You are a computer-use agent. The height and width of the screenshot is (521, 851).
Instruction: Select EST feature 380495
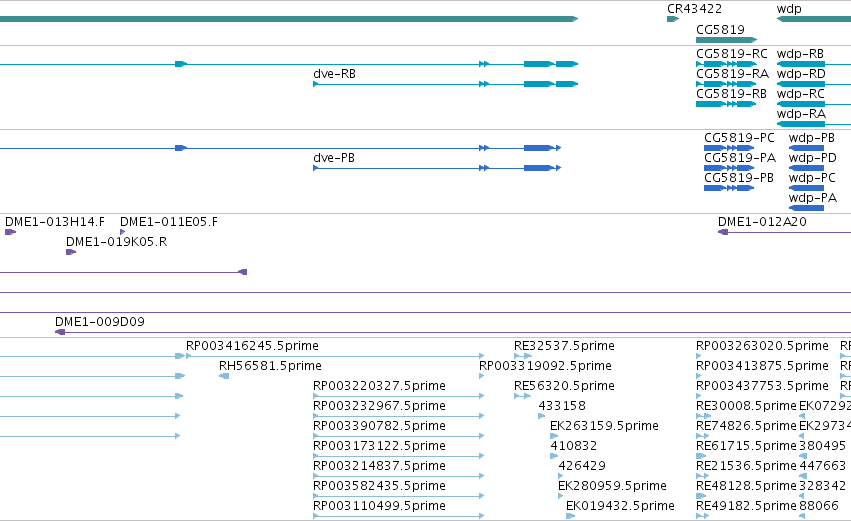pos(803,456)
